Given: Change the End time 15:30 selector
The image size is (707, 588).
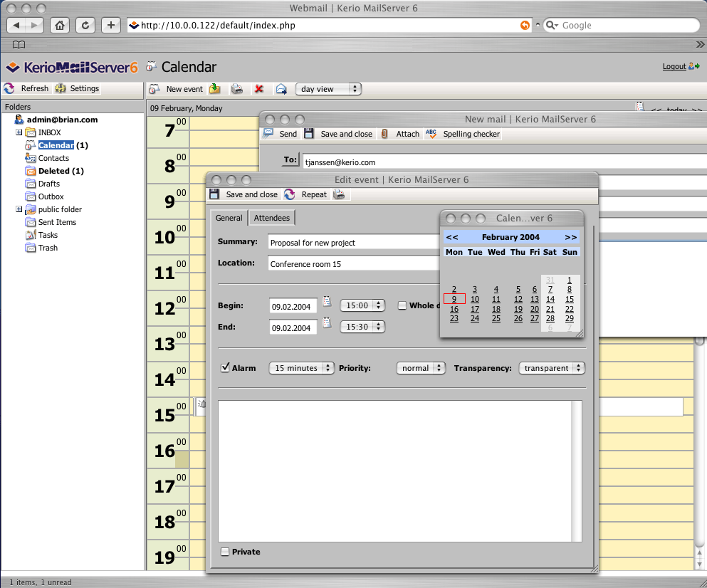Looking at the screenshot, I should 362,327.
